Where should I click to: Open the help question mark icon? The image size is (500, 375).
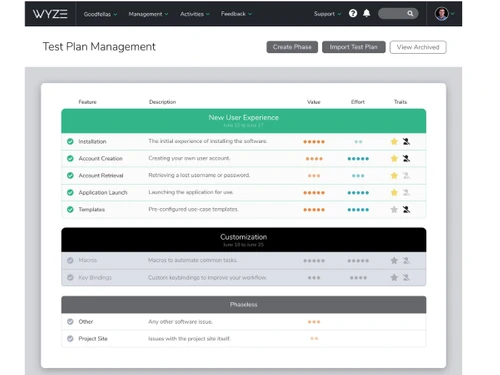coord(353,13)
